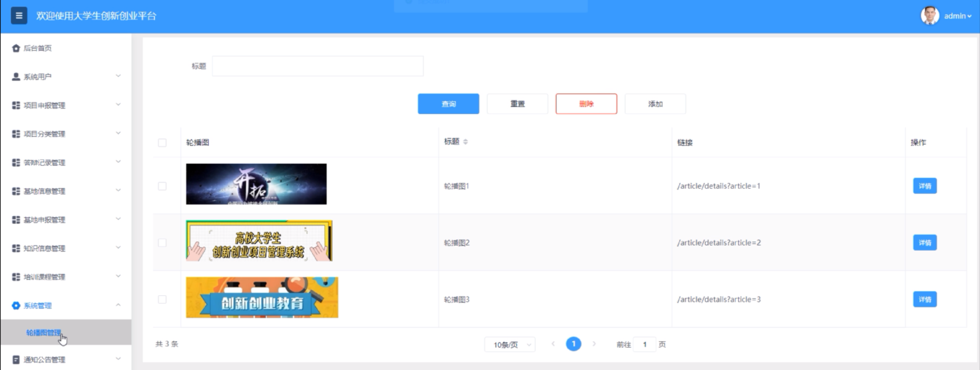The height and width of the screenshot is (370, 980).
Task: Expand the 基地信息管理 sidebar menu
Action: 44,191
